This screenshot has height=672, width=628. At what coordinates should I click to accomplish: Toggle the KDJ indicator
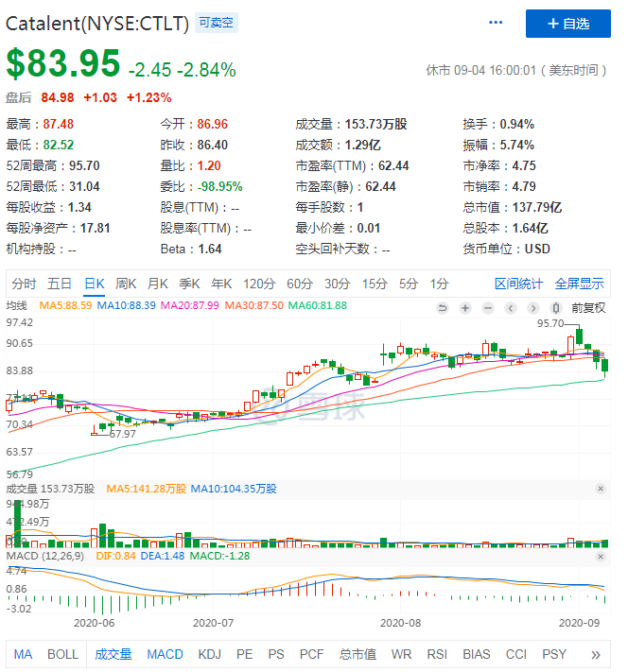click(209, 654)
